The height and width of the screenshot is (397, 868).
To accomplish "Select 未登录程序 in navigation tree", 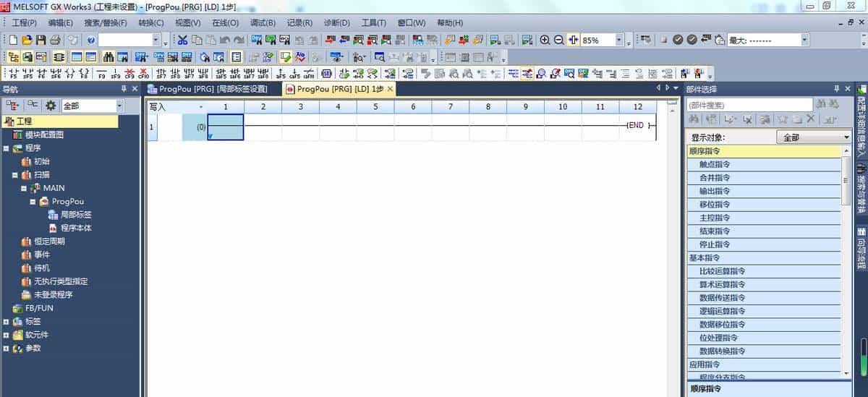I will click(53, 295).
